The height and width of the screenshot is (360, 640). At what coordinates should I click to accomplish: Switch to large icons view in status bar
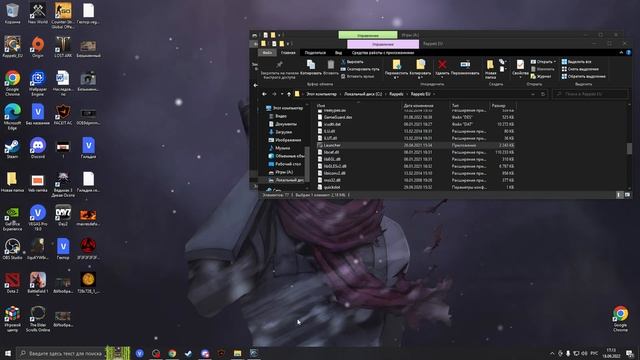click(x=627, y=195)
